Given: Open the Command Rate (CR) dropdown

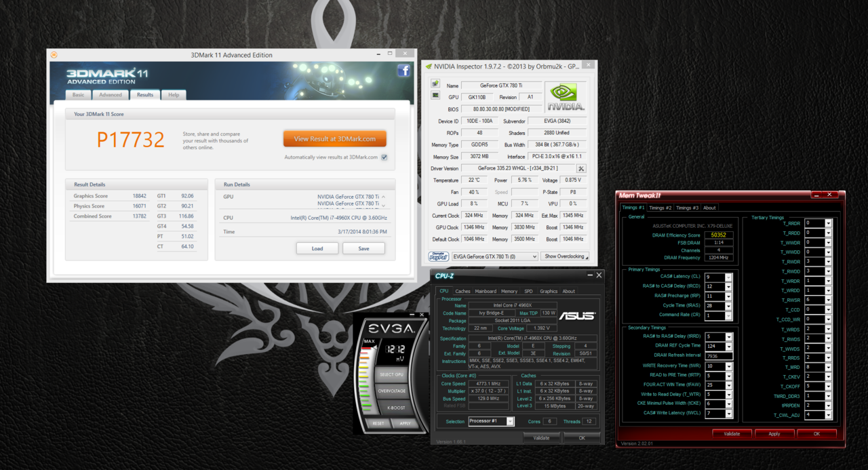Looking at the screenshot, I should coord(728,315).
